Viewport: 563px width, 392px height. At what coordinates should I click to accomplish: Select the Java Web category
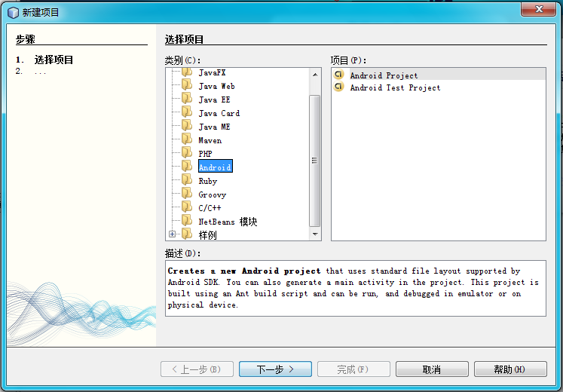coord(216,86)
